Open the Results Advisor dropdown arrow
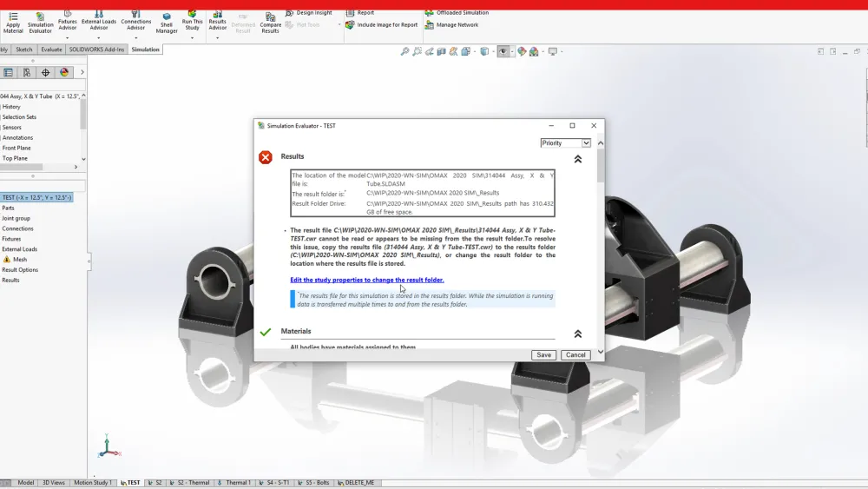Viewport: 868px width, 489px height. [218, 37]
